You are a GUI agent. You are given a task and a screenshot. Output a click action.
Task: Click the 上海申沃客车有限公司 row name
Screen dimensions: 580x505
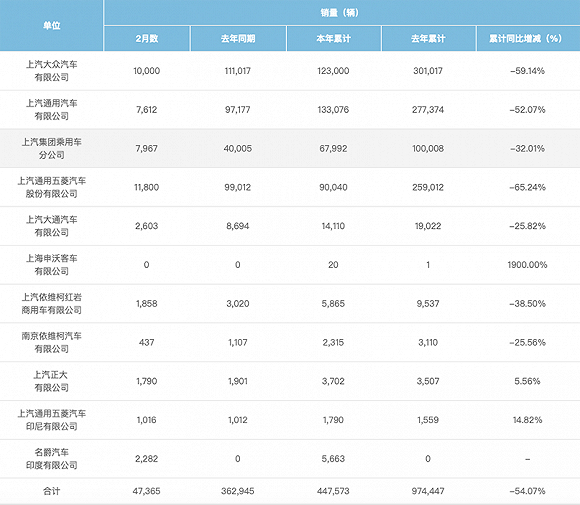(x=51, y=265)
